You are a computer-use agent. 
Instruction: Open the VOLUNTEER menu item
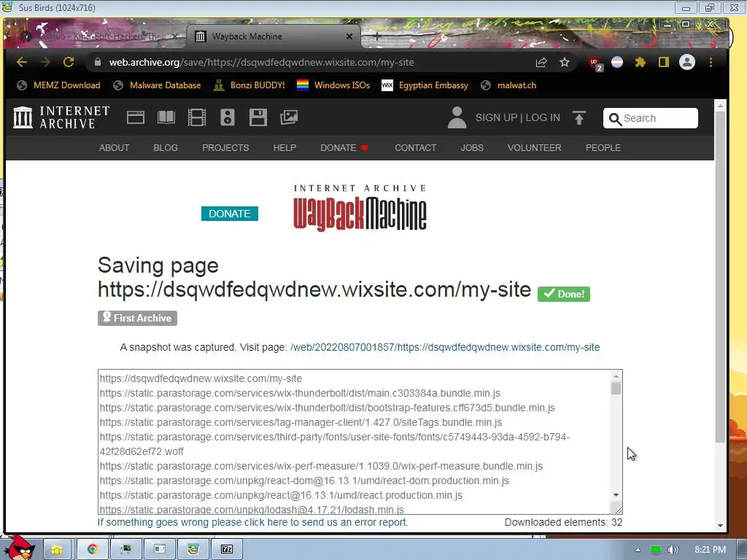coord(534,147)
